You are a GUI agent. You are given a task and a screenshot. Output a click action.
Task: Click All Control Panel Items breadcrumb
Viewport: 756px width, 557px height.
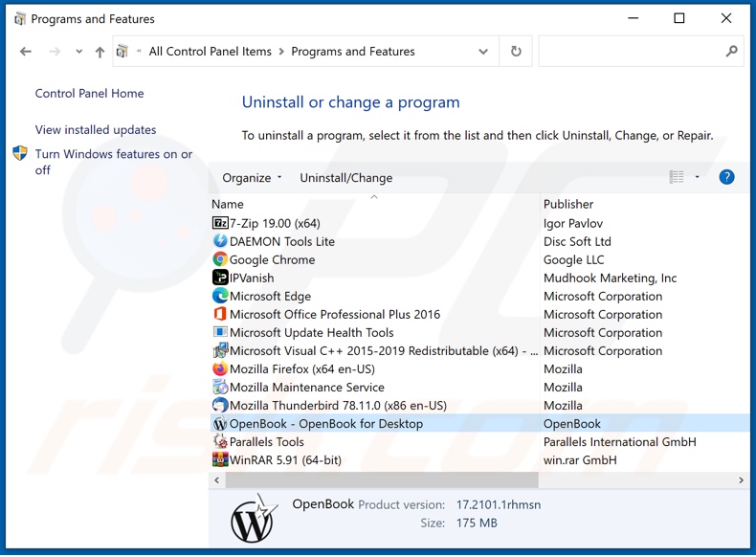coord(211,51)
